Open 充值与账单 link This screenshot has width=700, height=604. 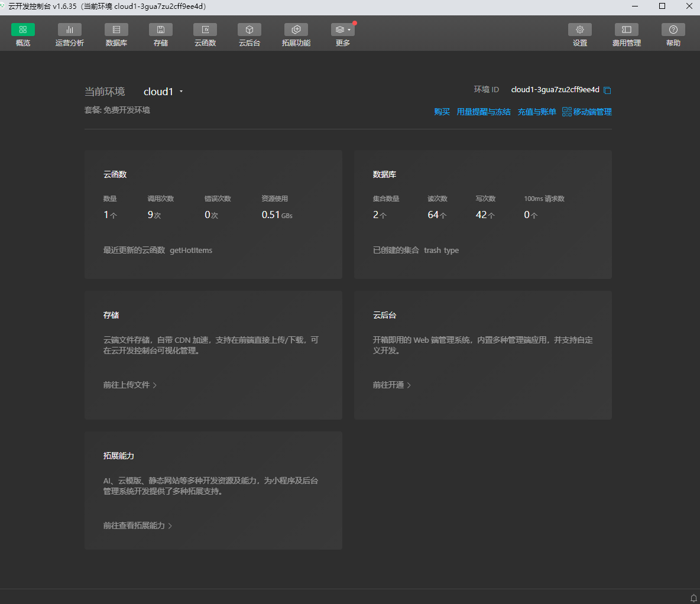tap(537, 112)
